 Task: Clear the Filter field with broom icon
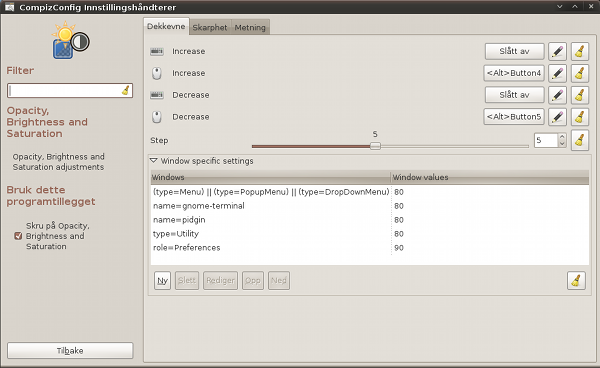coord(126,91)
